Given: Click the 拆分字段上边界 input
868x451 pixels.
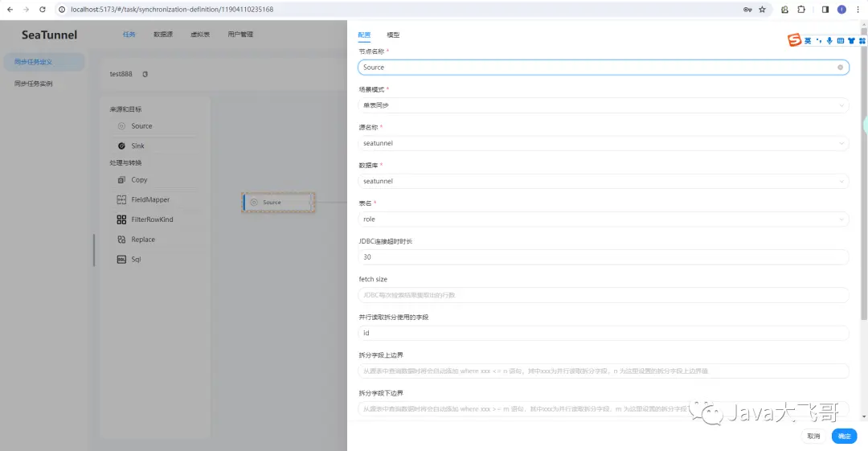Looking at the screenshot, I should click(x=604, y=371).
